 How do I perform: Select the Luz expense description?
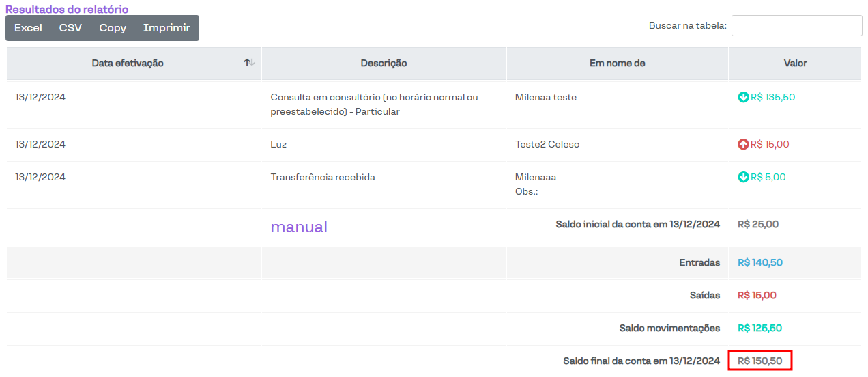pyautogui.click(x=278, y=145)
